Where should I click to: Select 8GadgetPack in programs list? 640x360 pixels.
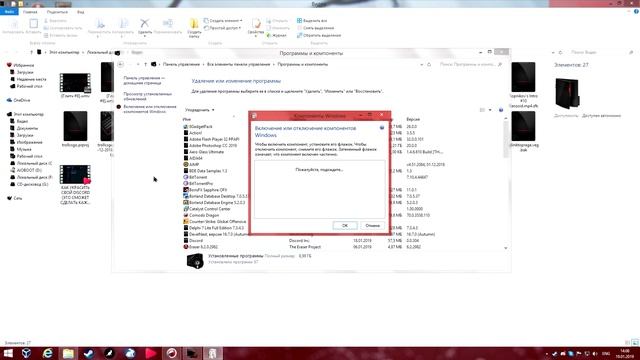[x=200, y=127]
